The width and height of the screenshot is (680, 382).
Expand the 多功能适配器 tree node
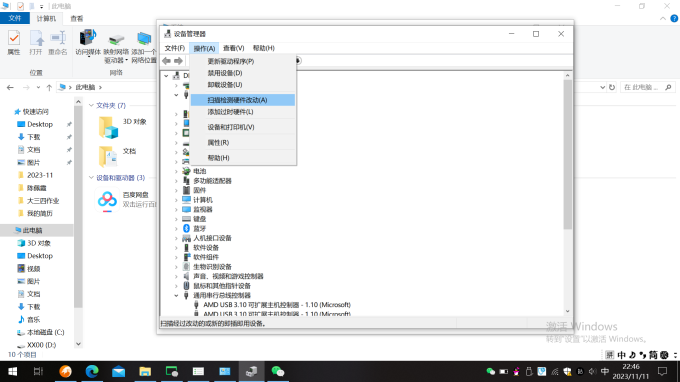[176, 181]
